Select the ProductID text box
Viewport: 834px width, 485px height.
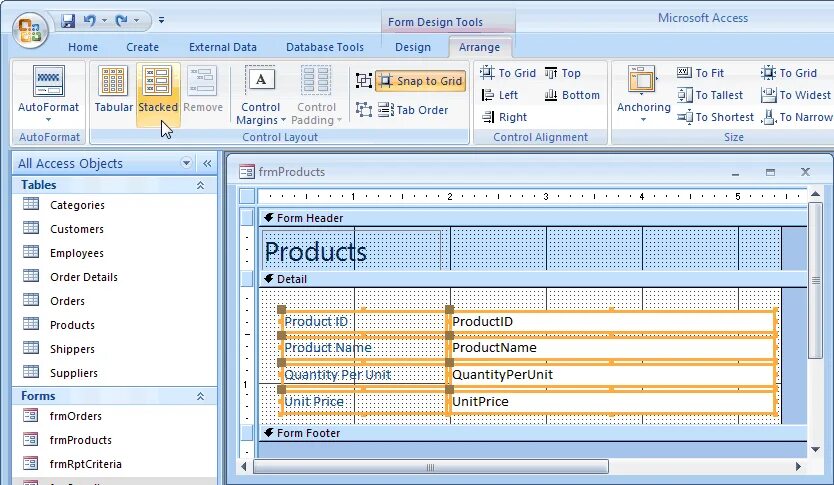[612, 322]
